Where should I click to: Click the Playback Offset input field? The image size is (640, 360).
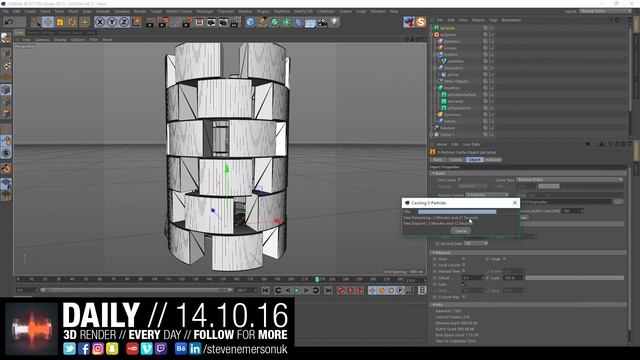[x=473, y=278]
